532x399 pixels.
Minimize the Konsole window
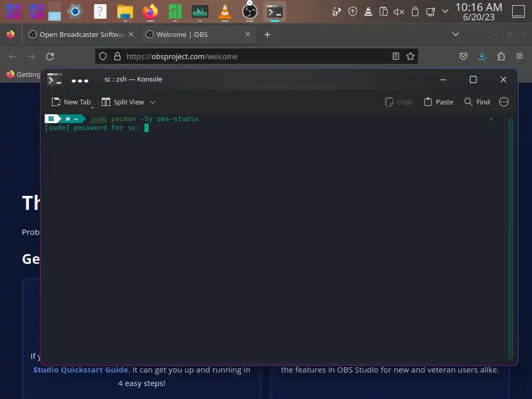(x=443, y=79)
